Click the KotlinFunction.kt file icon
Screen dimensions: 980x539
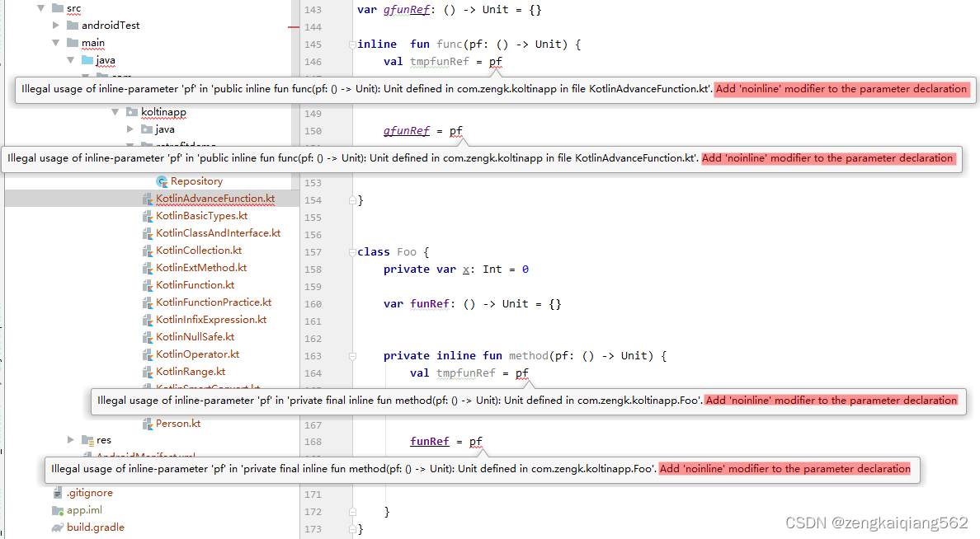148,285
